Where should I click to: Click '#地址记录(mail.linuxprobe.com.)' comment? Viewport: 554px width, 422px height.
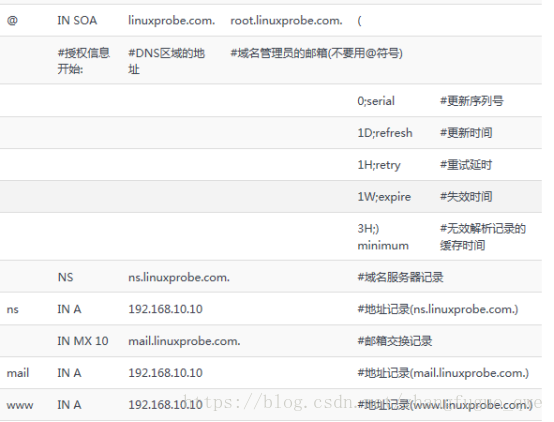point(443,373)
